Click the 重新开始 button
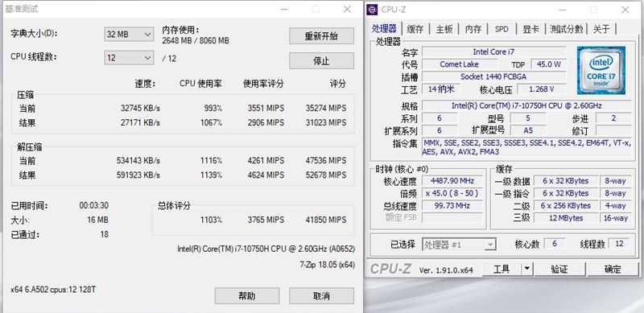Screen dimensions: 644x313 pyautogui.click(x=321, y=36)
